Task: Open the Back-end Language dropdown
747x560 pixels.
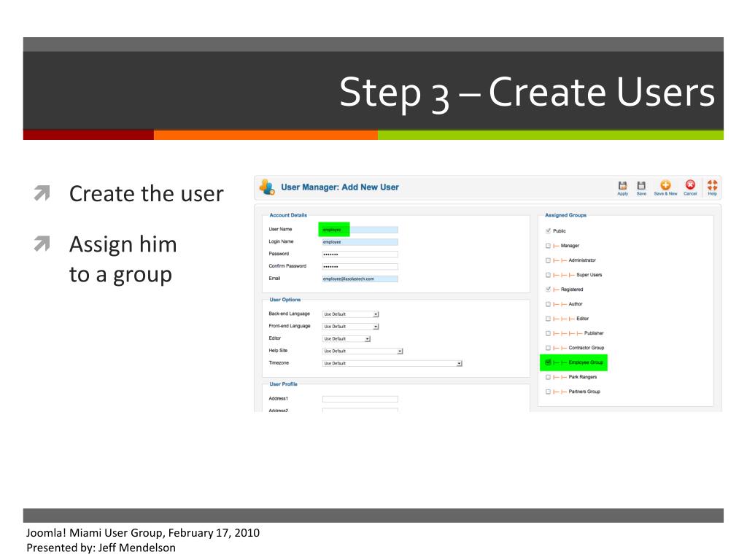Action: coord(351,314)
